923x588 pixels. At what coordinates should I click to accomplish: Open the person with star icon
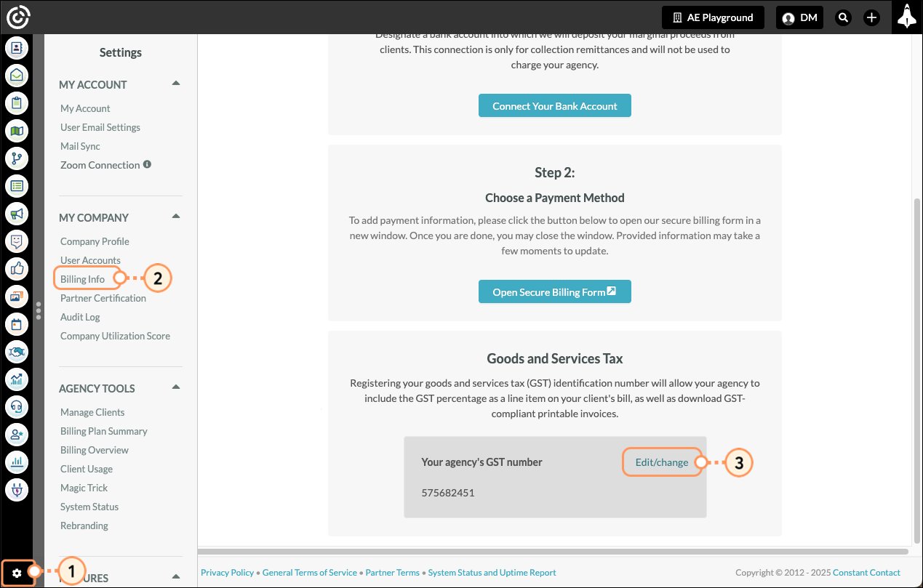(17, 434)
